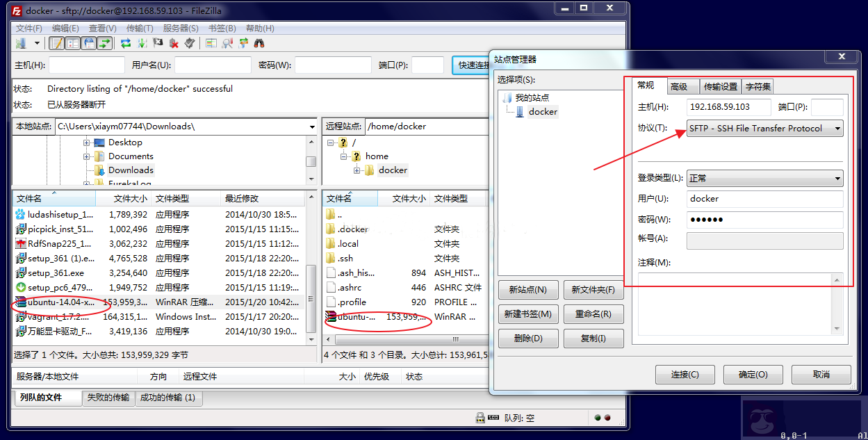
Task: Click the green status indicator light
Action: click(598, 418)
